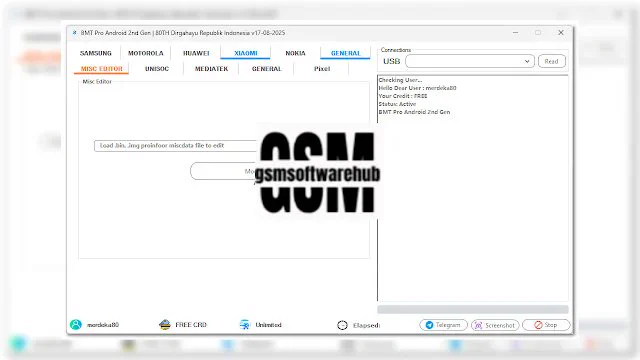Click the camera icon on Screenshot button

coord(479,325)
